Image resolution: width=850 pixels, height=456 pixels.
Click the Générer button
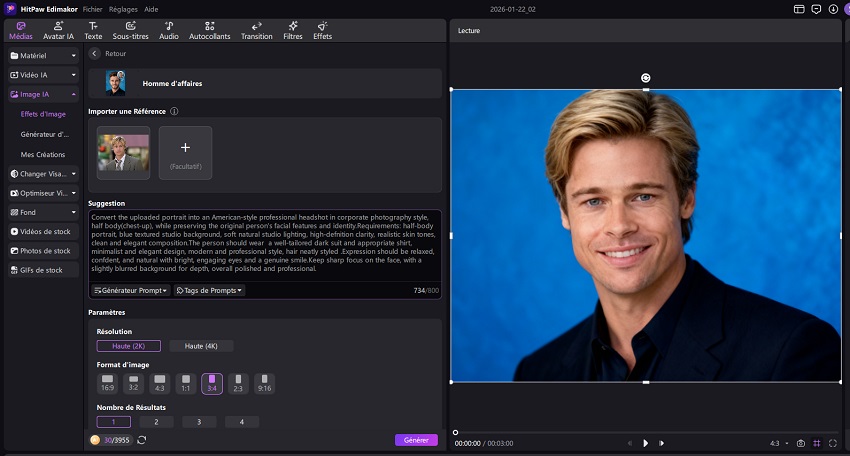[416, 440]
